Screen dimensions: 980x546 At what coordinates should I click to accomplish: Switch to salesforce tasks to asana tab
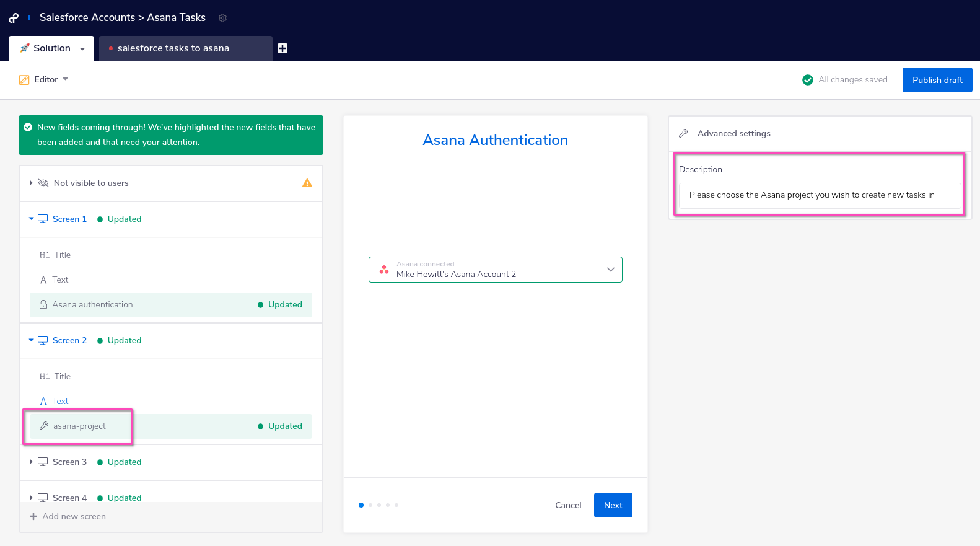(x=186, y=48)
